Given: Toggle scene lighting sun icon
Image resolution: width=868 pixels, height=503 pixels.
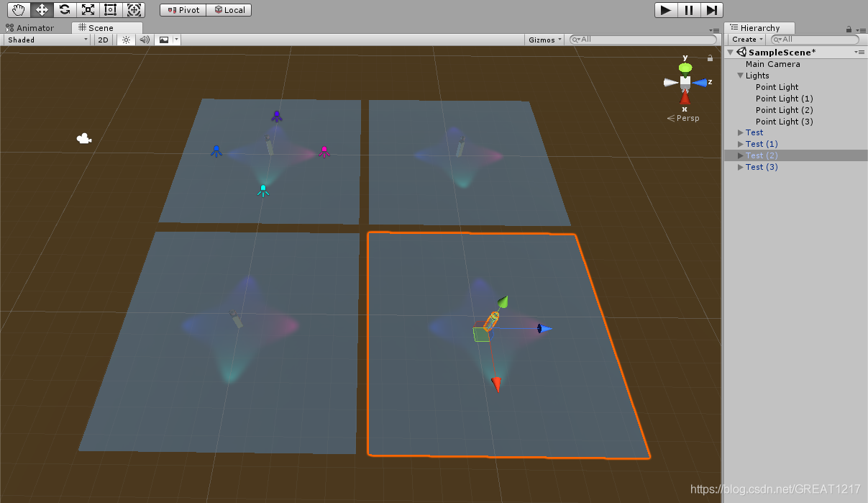Looking at the screenshot, I should [126, 40].
